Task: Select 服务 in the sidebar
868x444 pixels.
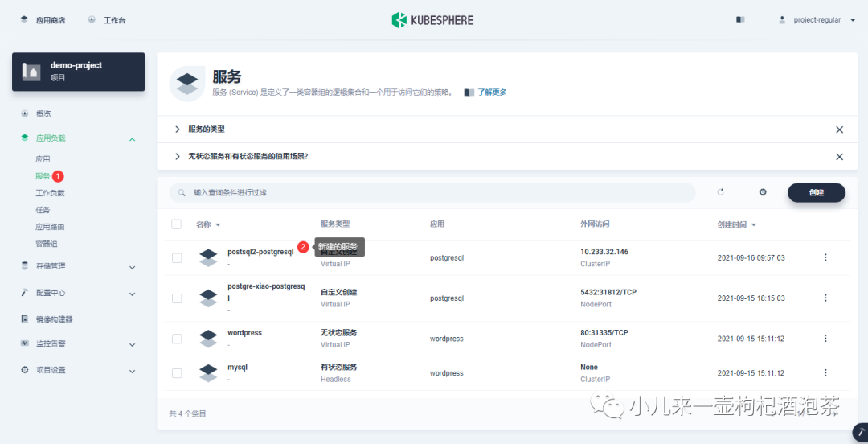Action: coord(43,176)
